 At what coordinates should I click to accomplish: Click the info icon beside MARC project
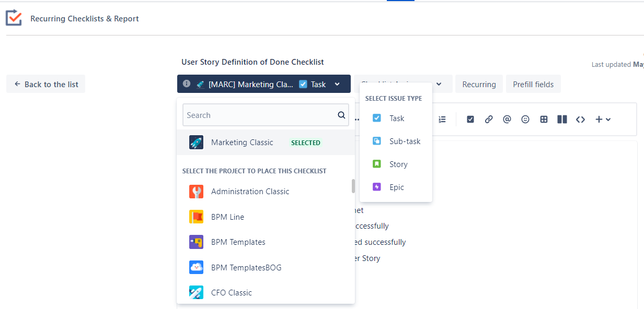pos(187,84)
